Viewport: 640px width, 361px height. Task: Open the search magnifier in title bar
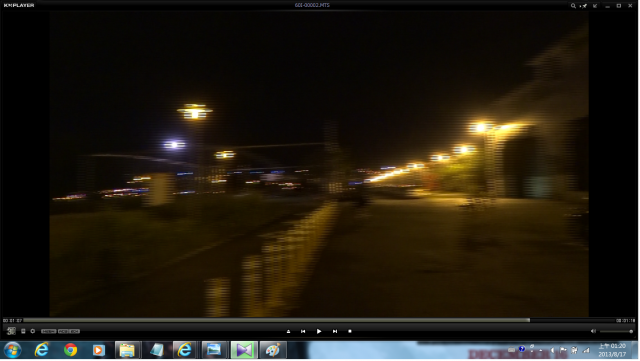point(573,6)
